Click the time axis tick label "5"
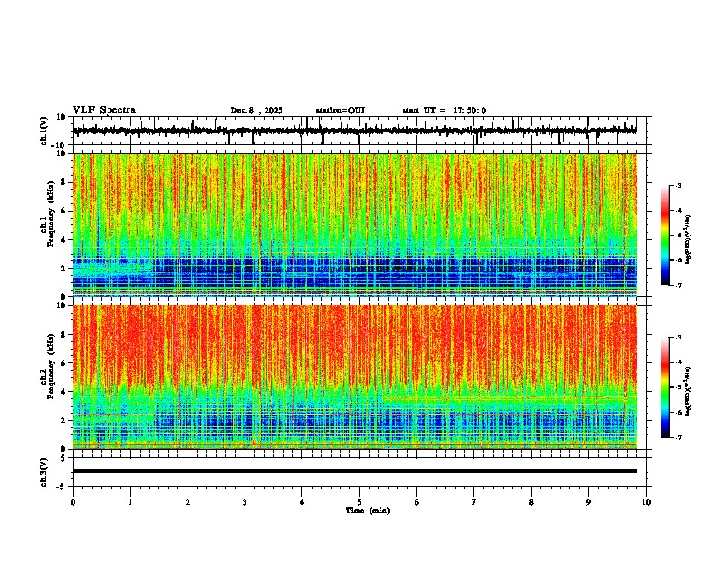Image resolution: width=728 pixels, height=563 pixels. point(359,502)
